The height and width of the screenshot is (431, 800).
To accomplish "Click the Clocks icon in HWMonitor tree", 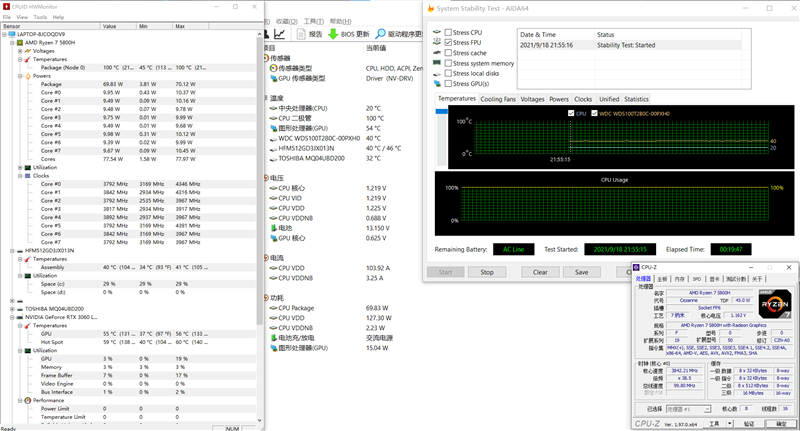I will (28, 175).
